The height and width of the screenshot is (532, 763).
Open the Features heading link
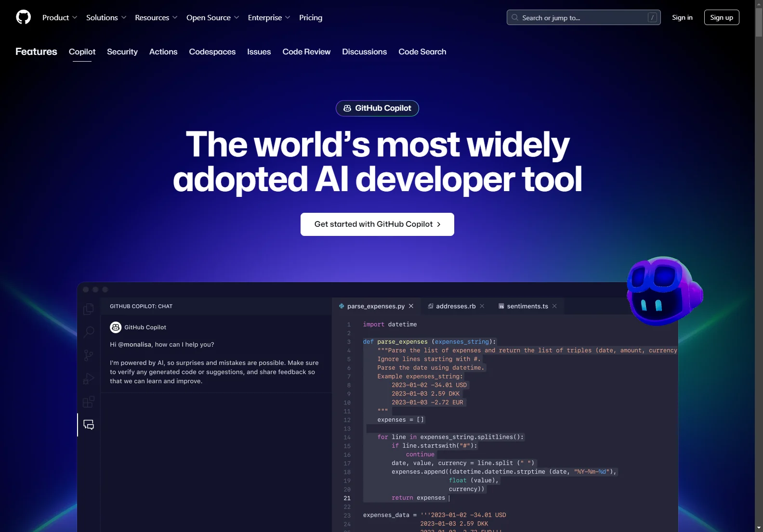coord(36,52)
